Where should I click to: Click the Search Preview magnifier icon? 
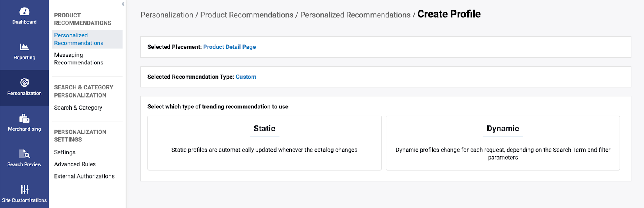pyautogui.click(x=25, y=154)
